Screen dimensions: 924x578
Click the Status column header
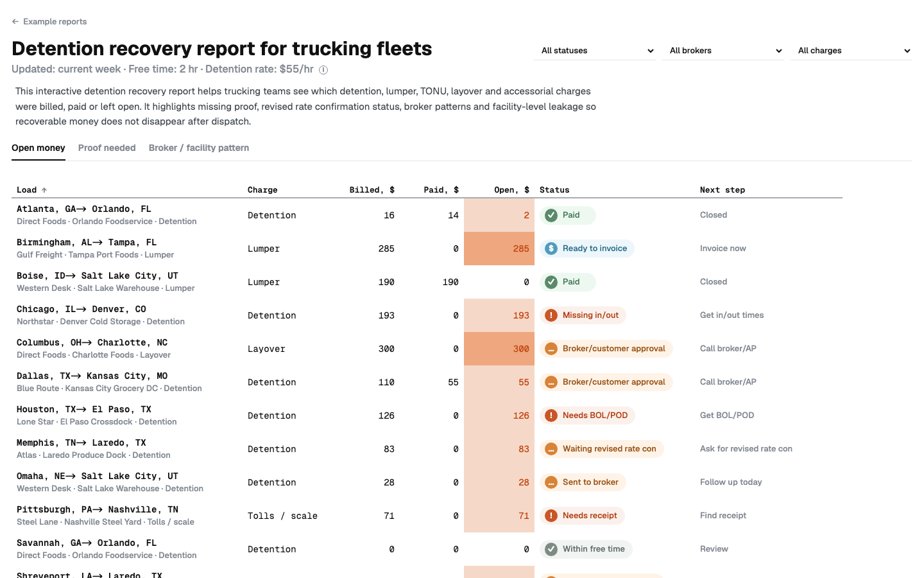[x=554, y=190]
